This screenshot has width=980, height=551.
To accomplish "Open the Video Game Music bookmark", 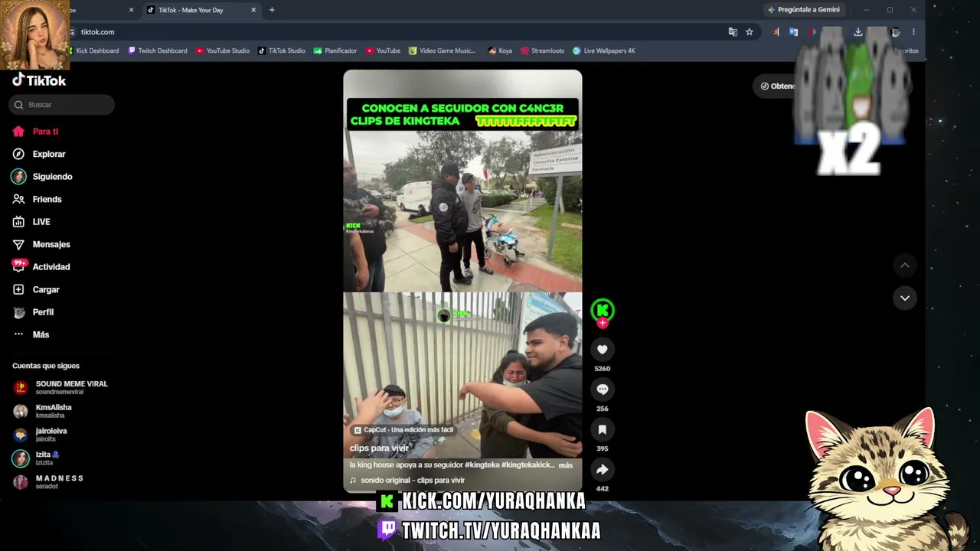I will [443, 51].
